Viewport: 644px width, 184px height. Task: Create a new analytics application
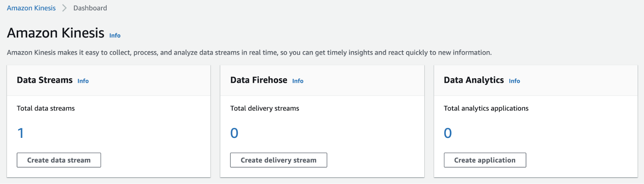485,160
